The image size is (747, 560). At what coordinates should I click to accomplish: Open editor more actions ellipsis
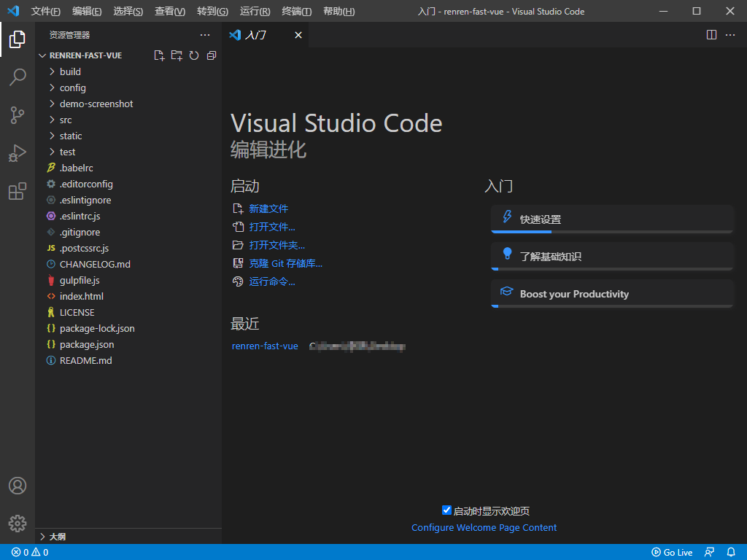tap(729, 35)
